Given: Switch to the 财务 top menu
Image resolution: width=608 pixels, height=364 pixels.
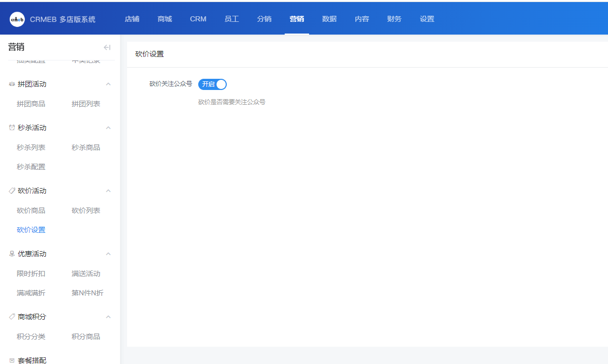Looking at the screenshot, I should coord(394,19).
